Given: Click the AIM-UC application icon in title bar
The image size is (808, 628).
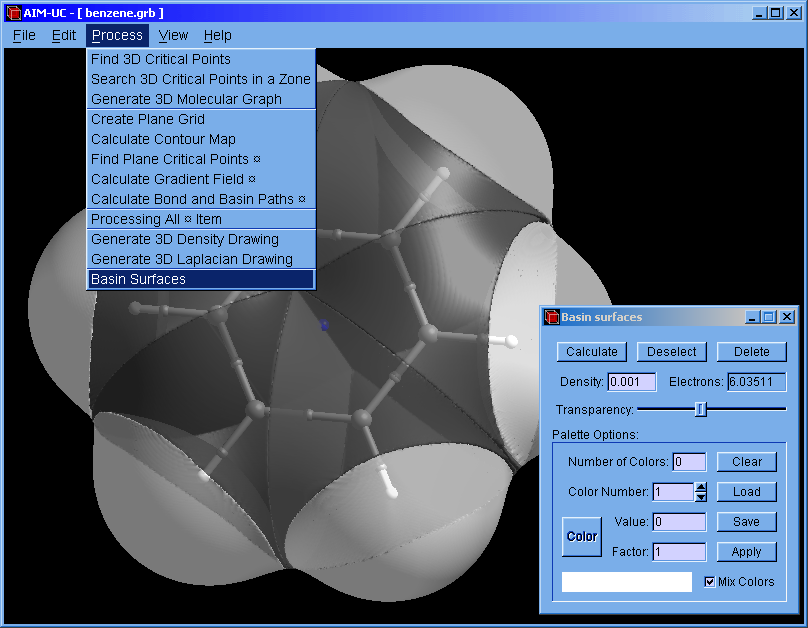Looking at the screenshot, I should point(13,13).
